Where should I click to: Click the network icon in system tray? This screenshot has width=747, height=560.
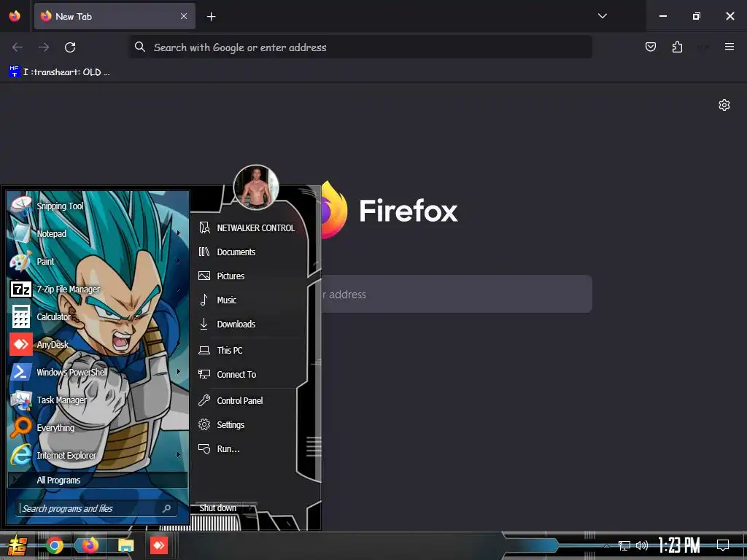point(624,545)
